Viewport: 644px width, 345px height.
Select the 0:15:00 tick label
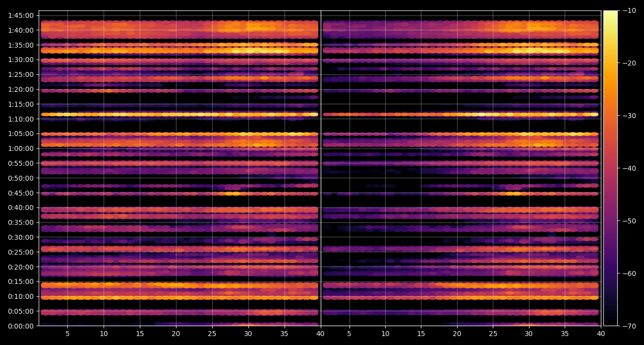tap(21, 281)
